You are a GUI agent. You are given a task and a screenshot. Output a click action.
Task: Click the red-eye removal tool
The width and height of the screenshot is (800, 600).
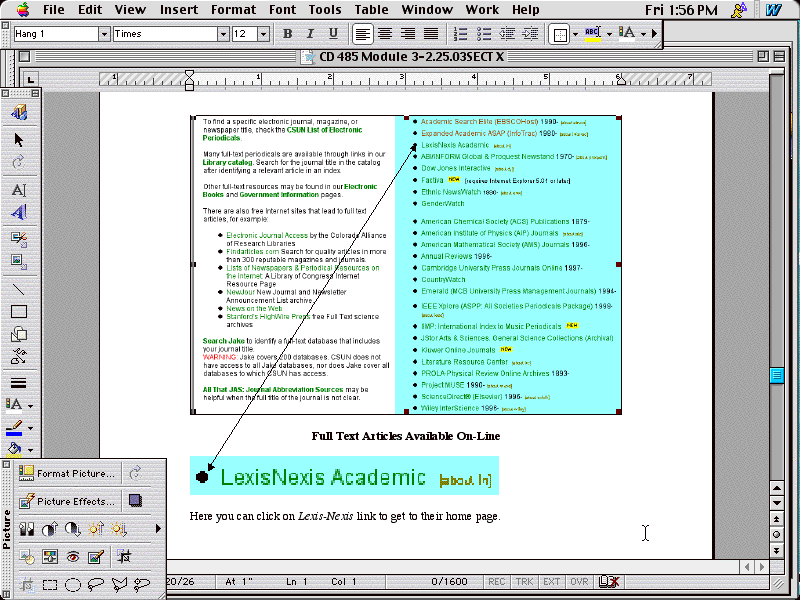coord(73,557)
